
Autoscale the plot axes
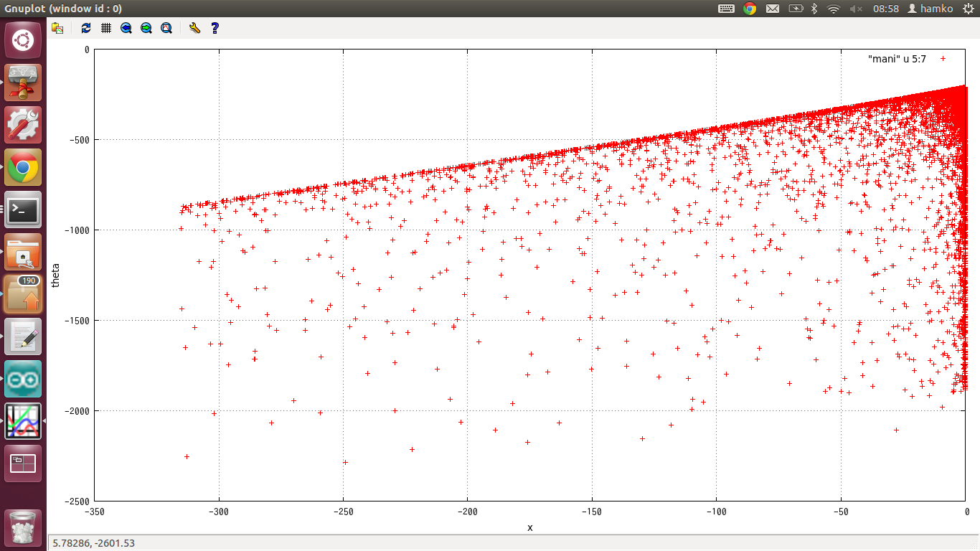[166, 28]
